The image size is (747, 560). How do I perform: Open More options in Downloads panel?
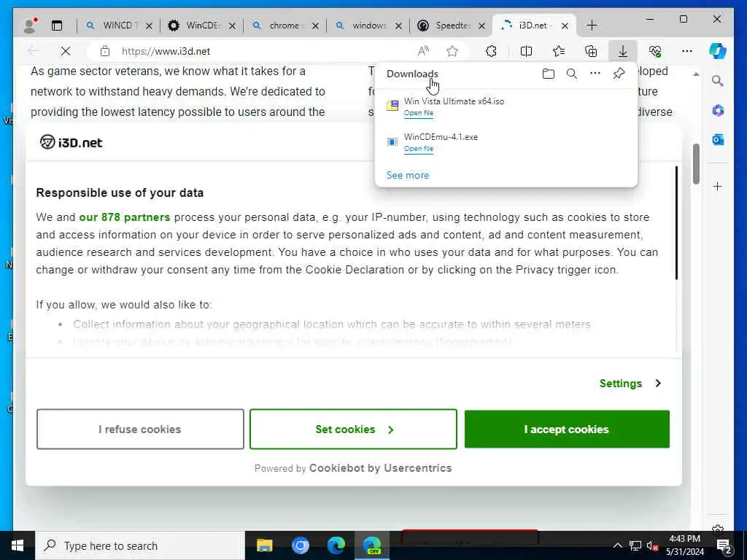tap(595, 74)
